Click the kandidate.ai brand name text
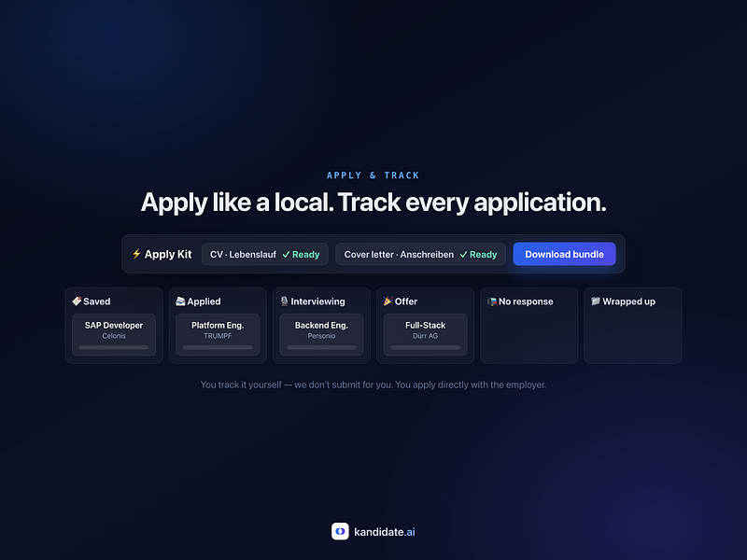Screen dimensions: 747x560 coord(385,532)
